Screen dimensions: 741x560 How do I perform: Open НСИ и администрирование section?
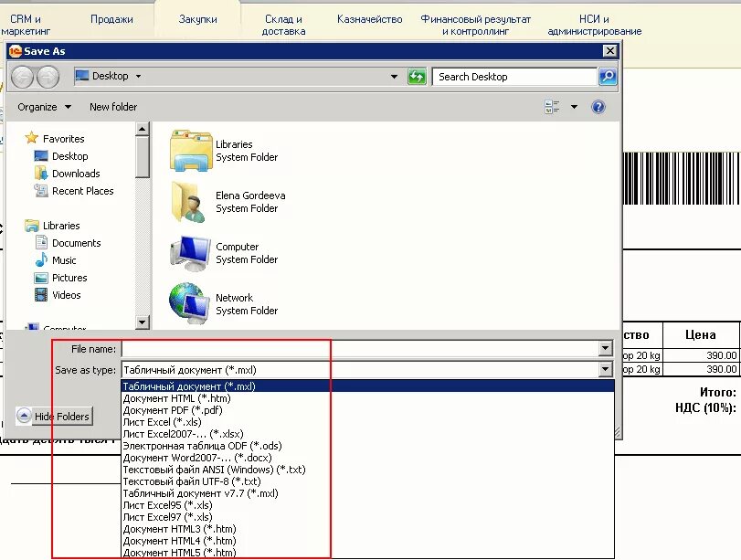[x=595, y=25]
